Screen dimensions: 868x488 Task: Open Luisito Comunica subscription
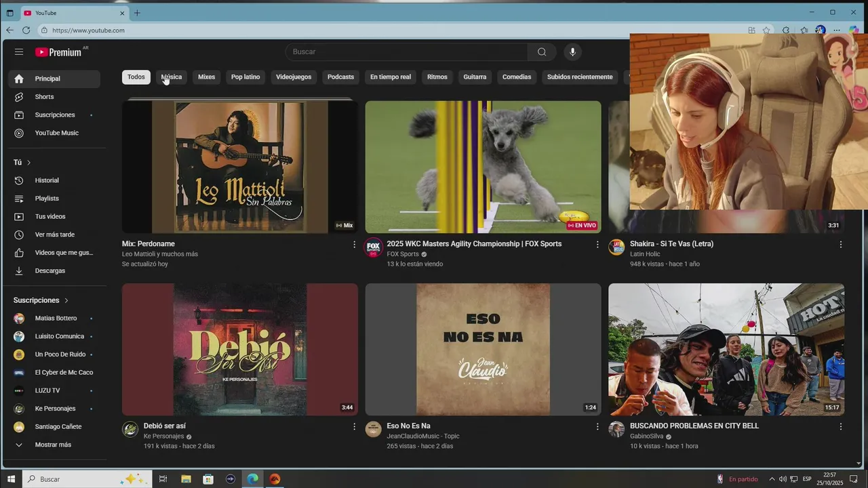point(54,336)
